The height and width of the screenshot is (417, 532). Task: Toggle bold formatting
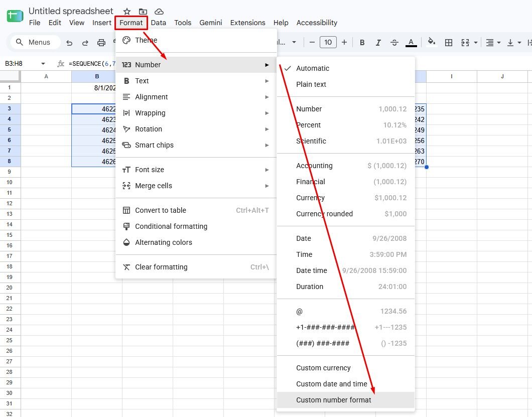(362, 43)
